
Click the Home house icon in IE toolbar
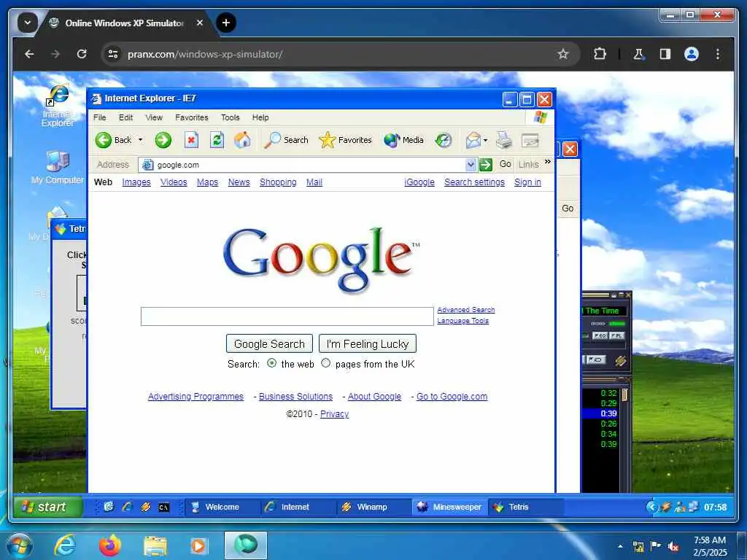(242, 140)
